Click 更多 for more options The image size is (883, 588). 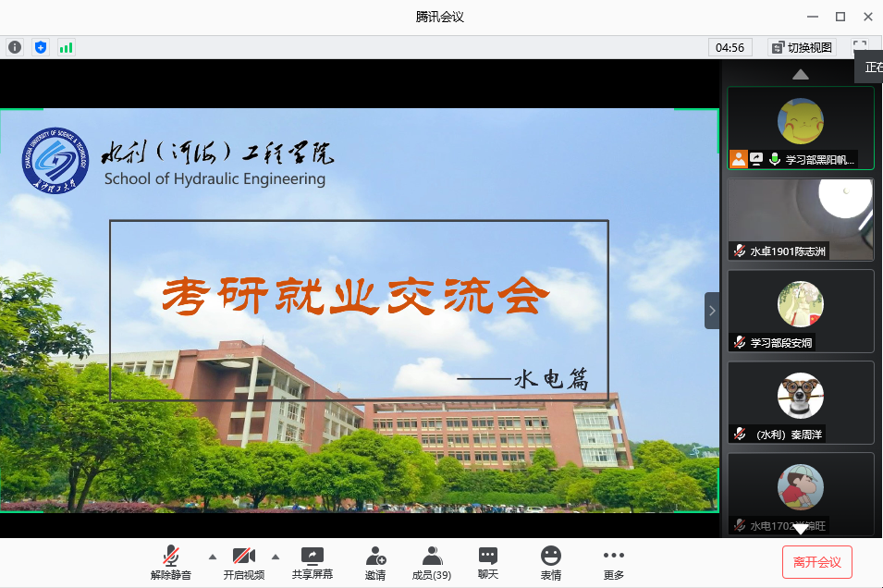(x=613, y=563)
